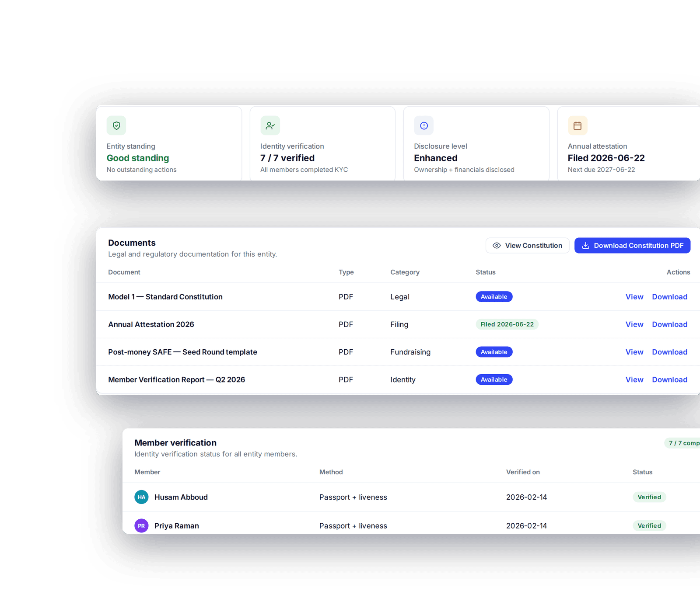
Task: Click the Enhanced disclosure level value
Action: pyautogui.click(x=436, y=158)
